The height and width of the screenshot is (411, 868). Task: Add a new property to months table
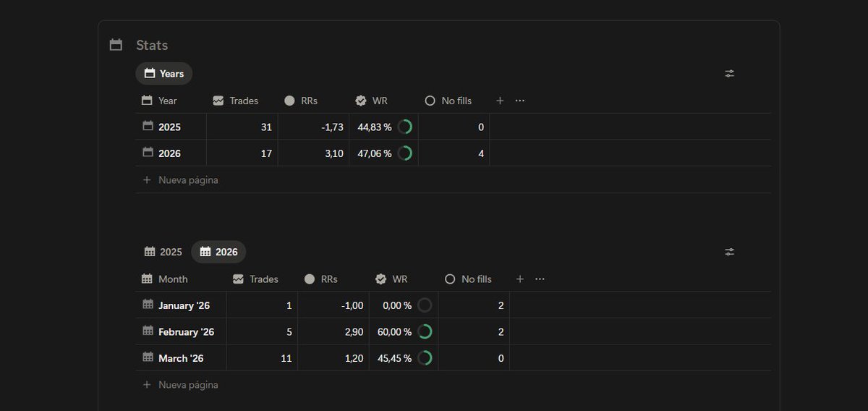click(519, 279)
